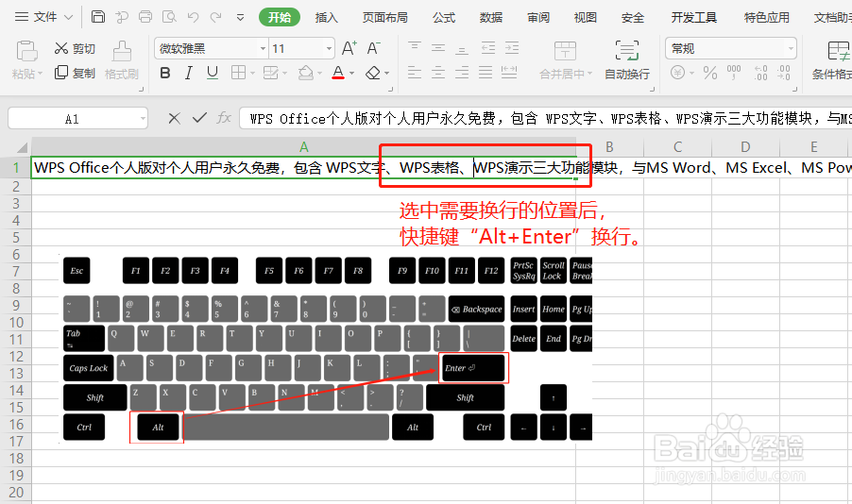Click the Save icon in quick toolbar

[x=98, y=17]
